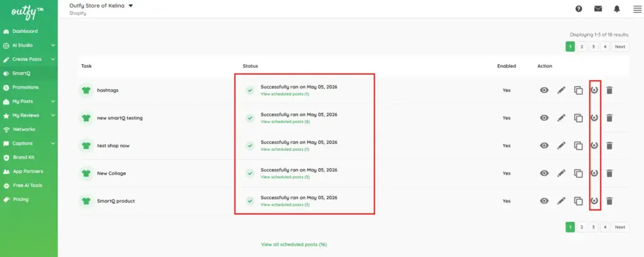
Task: Delete the new smartQ testing task
Action: coord(609,118)
